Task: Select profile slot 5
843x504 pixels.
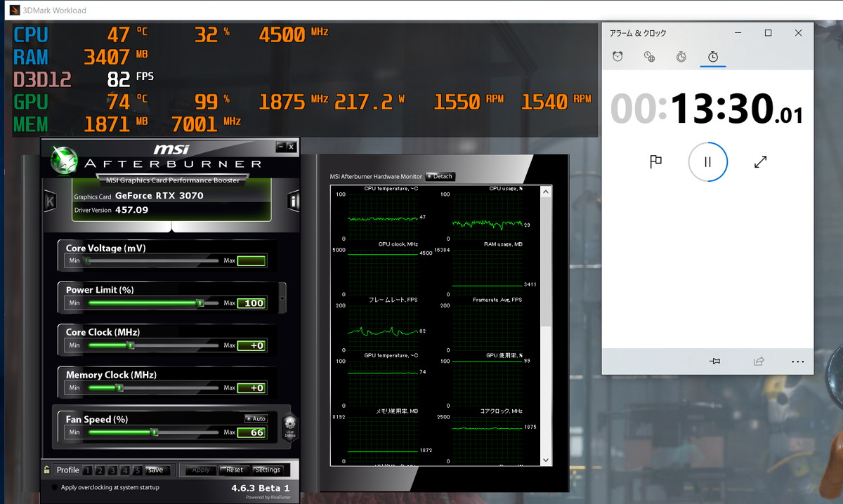Action: [137, 470]
